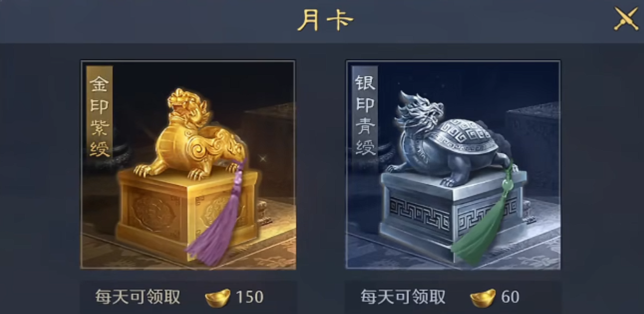Select the 金印紫绶 gold seal card

[x=188, y=165]
